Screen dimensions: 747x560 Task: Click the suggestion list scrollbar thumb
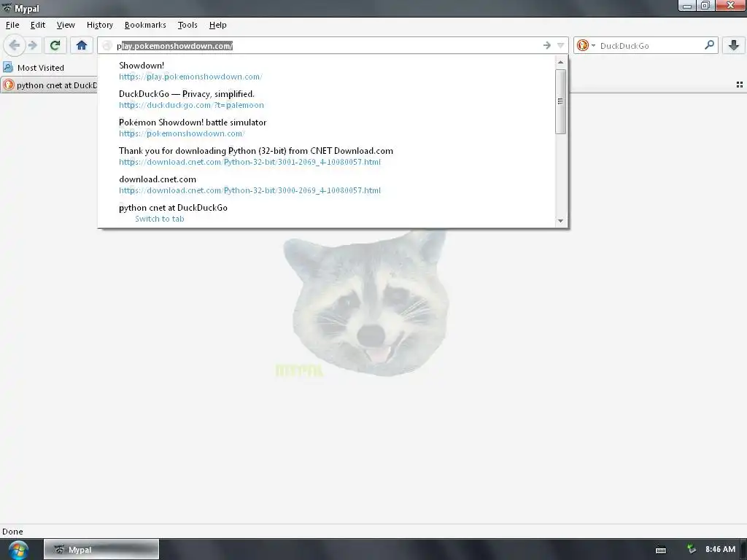click(561, 101)
